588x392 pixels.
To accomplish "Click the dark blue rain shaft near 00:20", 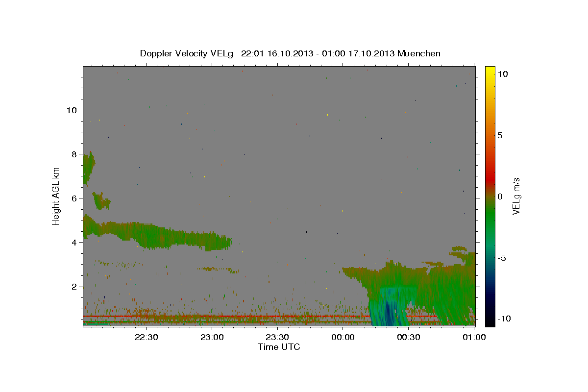I will coord(389,314).
